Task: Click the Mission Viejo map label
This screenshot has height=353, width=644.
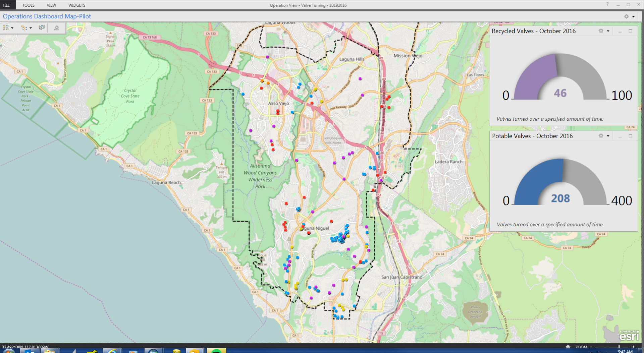Action: click(408, 56)
